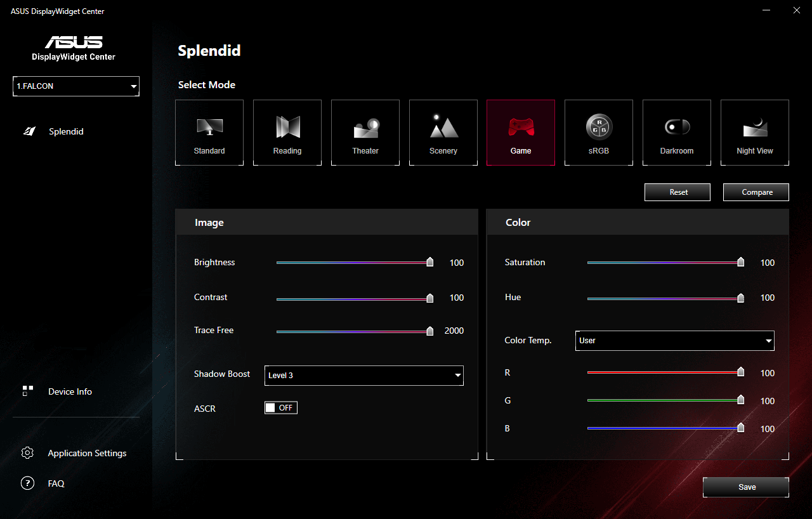This screenshot has height=519, width=812.
Task: Toggle the ASCR switch on
Action: (x=280, y=407)
